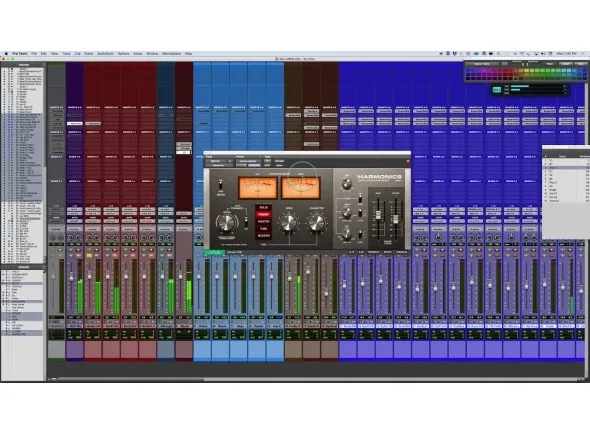Flip the top Filters toggle switch

tap(360, 198)
